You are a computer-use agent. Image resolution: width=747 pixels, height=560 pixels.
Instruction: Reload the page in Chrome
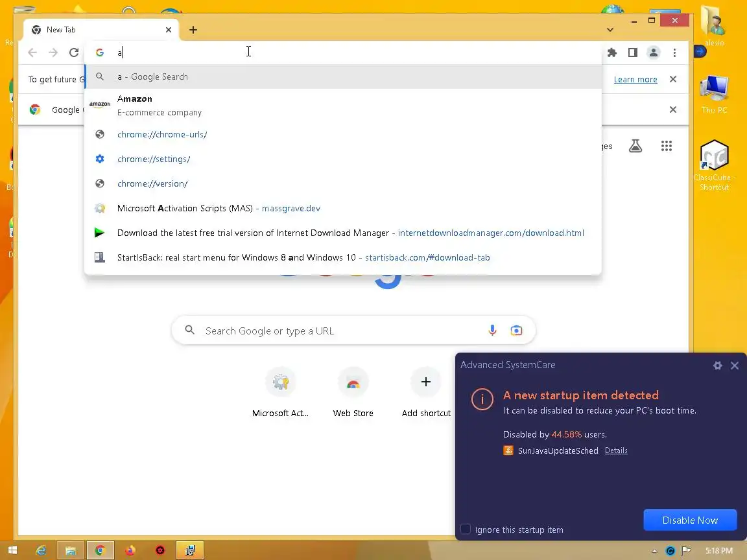[74, 52]
